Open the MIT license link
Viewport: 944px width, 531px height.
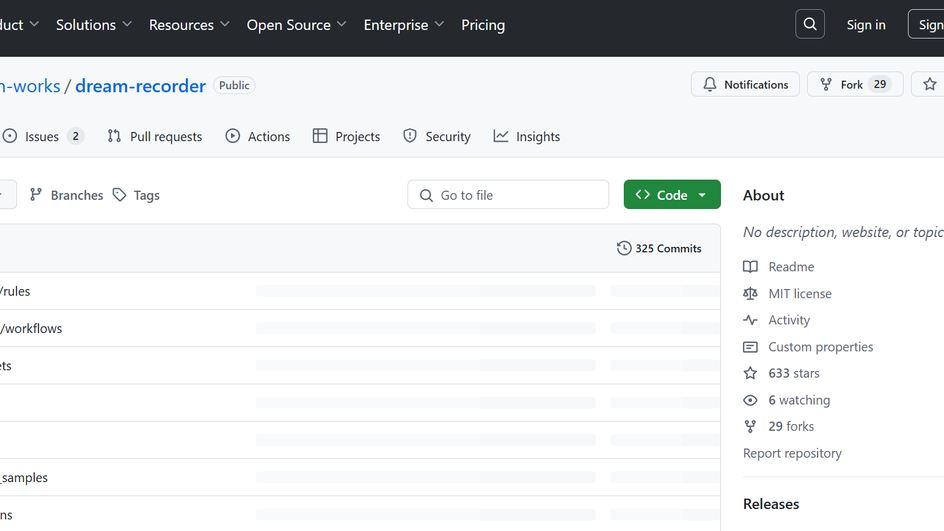pyautogui.click(x=800, y=293)
